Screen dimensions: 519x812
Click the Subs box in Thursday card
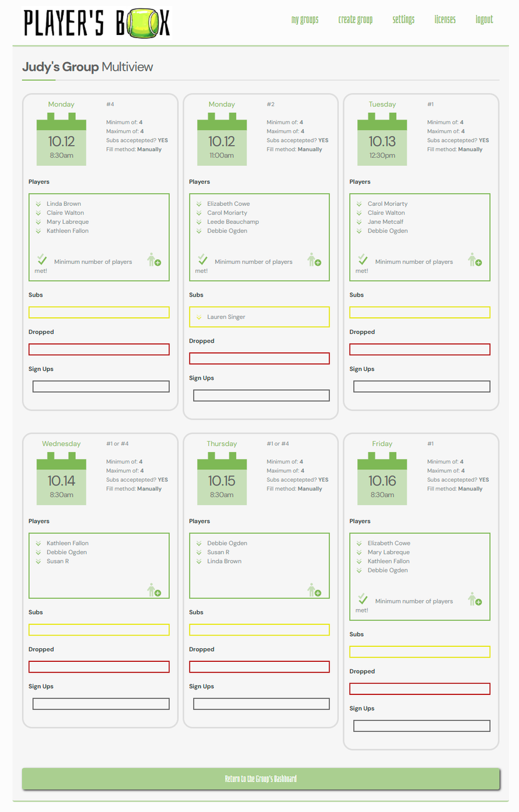coord(259,629)
